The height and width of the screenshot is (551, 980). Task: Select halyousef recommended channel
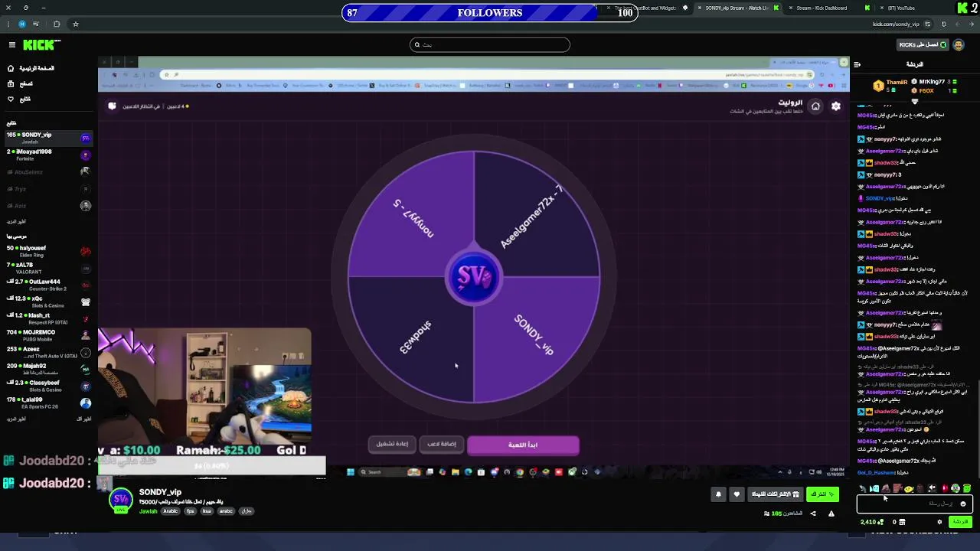[49, 251]
